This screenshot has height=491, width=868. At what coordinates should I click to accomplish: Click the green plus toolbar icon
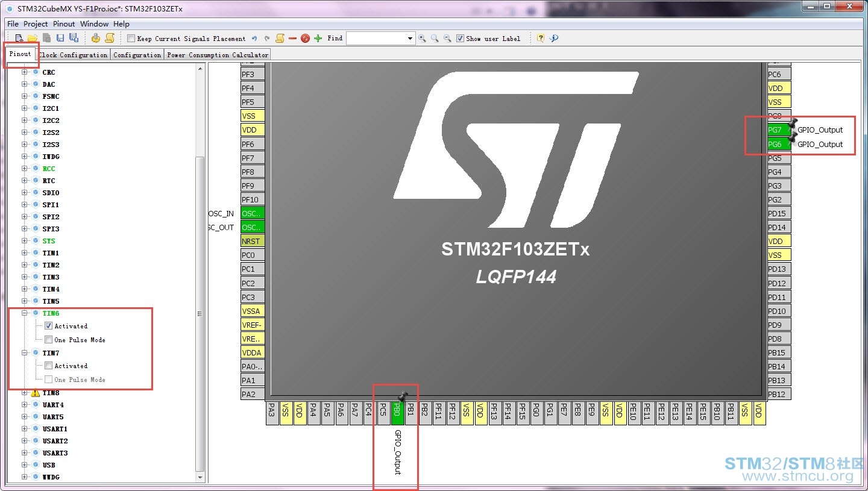318,39
